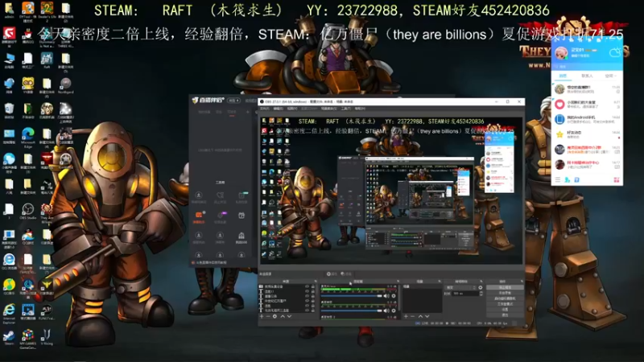
Task: Add a source with OBS plus icon
Action: point(262,316)
